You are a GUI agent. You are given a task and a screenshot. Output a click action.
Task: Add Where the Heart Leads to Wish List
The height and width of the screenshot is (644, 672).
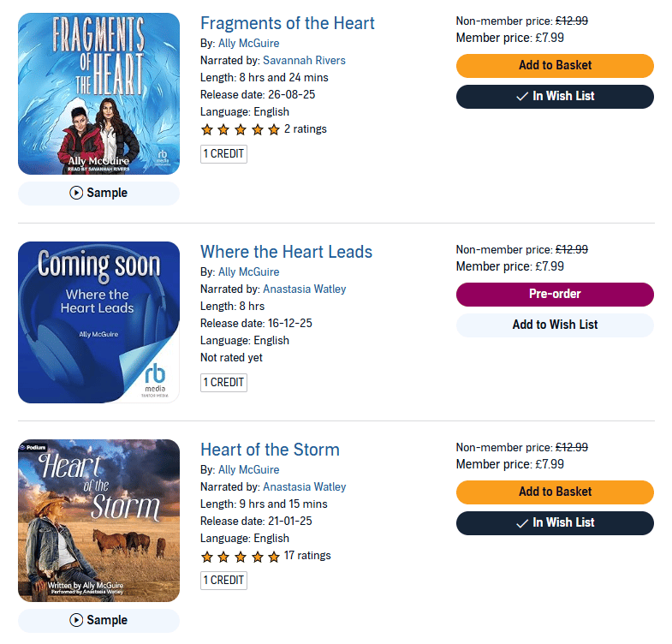coord(555,325)
